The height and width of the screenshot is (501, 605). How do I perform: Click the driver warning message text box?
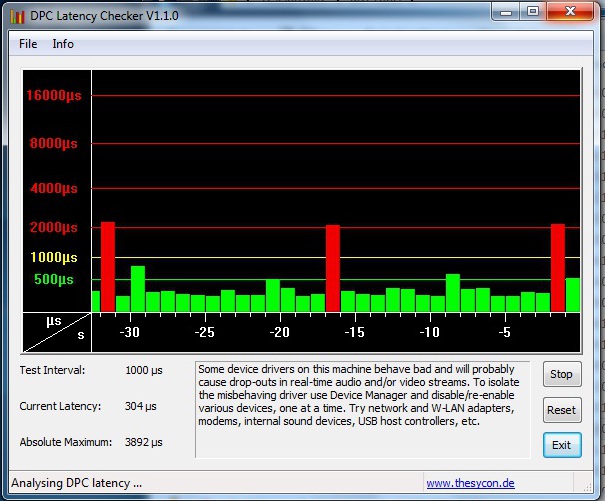click(363, 410)
